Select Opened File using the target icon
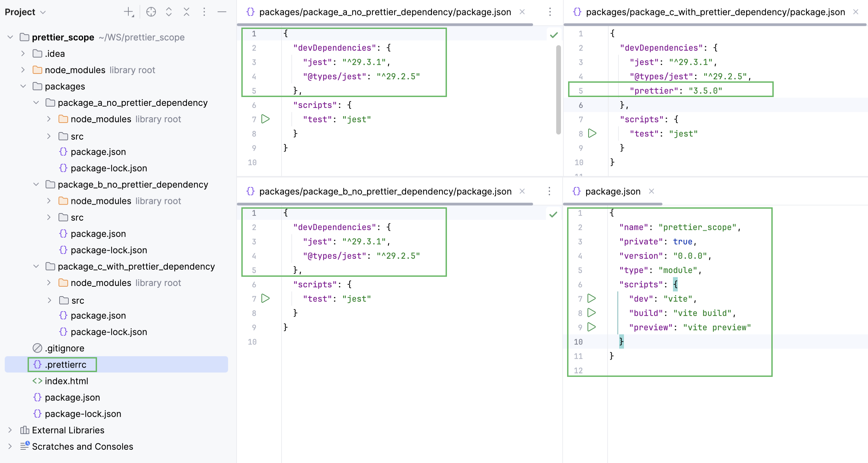868x463 pixels. 151,12
